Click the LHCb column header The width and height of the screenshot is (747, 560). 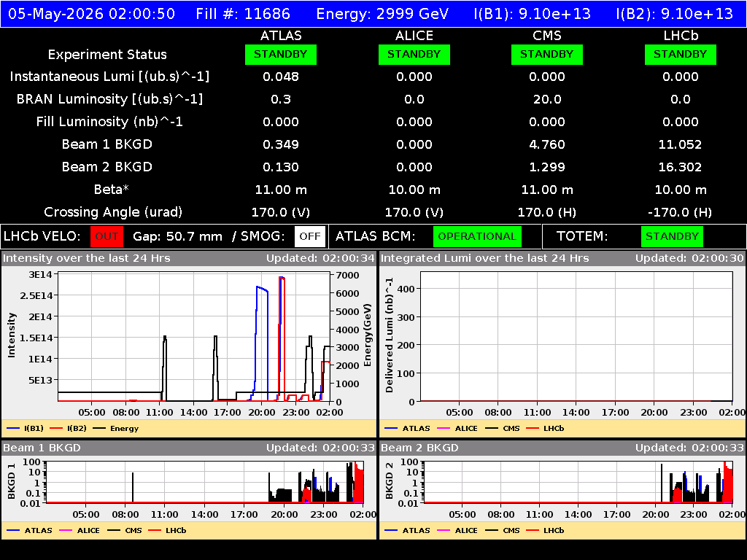(681, 36)
